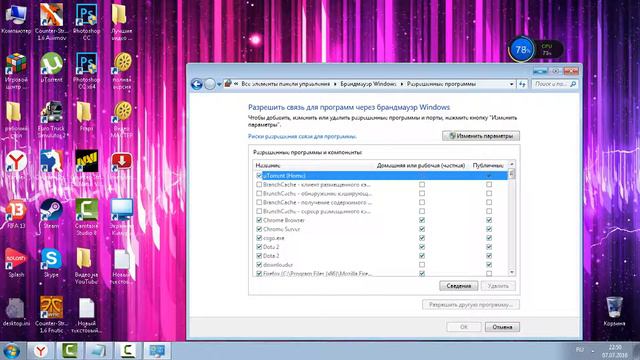Screen dimensions: 640x360
Task: Click the Разрешить другую программу button
Action: point(471,304)
